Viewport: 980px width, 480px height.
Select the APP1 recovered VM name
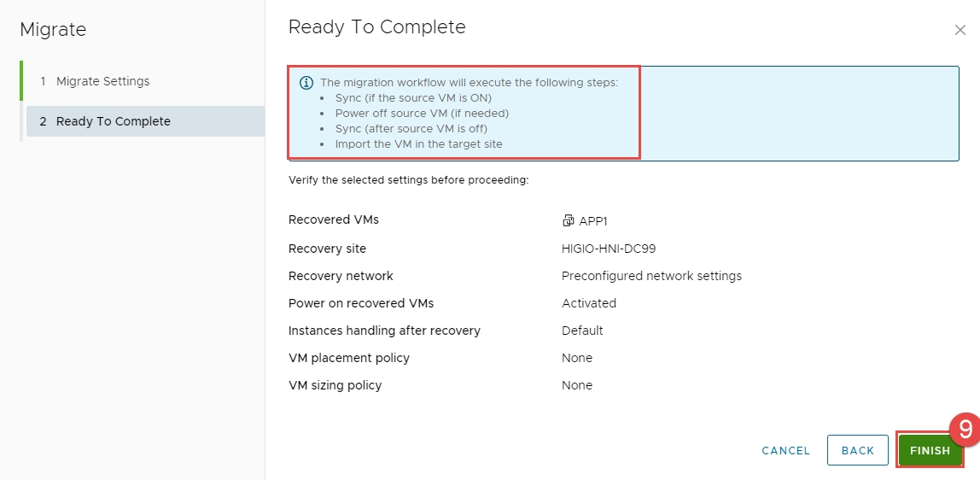click(592, 220)
